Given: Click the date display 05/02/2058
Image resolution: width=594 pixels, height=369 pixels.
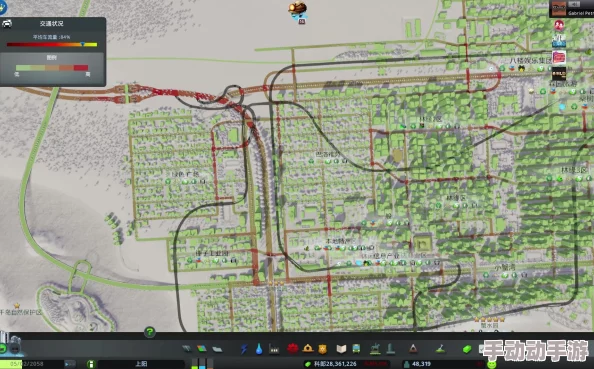Looking at the screenshot, I should coord(27,364).
